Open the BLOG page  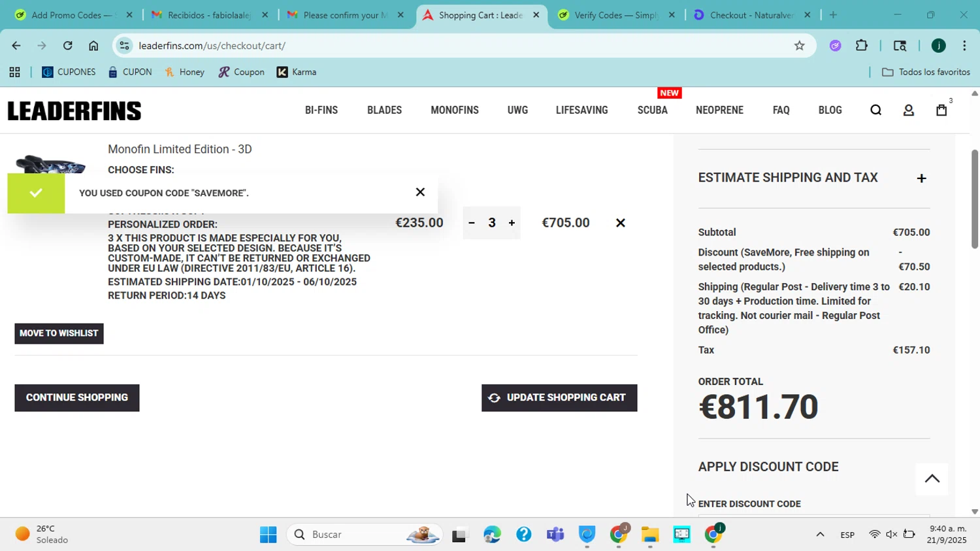click(830, 110)
